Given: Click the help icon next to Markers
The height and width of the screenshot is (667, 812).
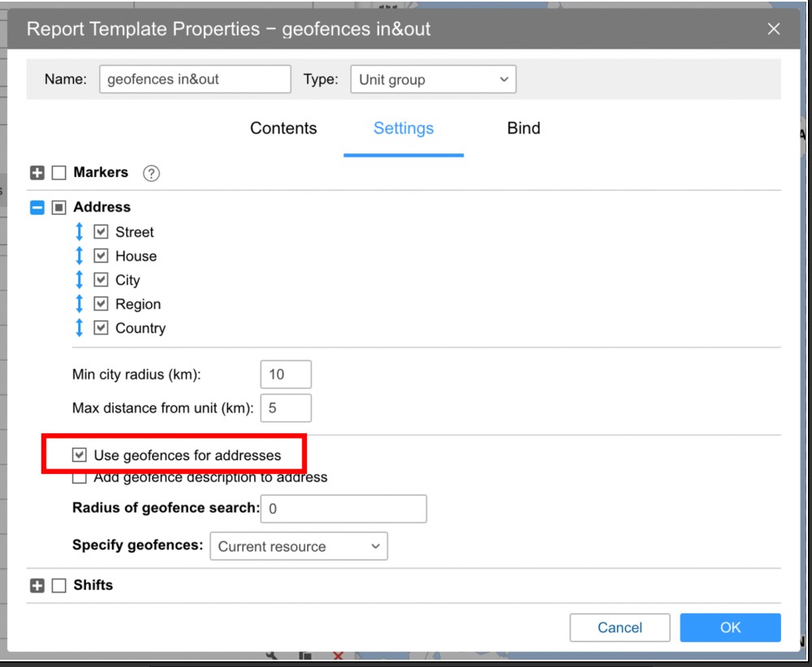Looking at the screenshot, I should pyautogui.click(x=151, y=173).
